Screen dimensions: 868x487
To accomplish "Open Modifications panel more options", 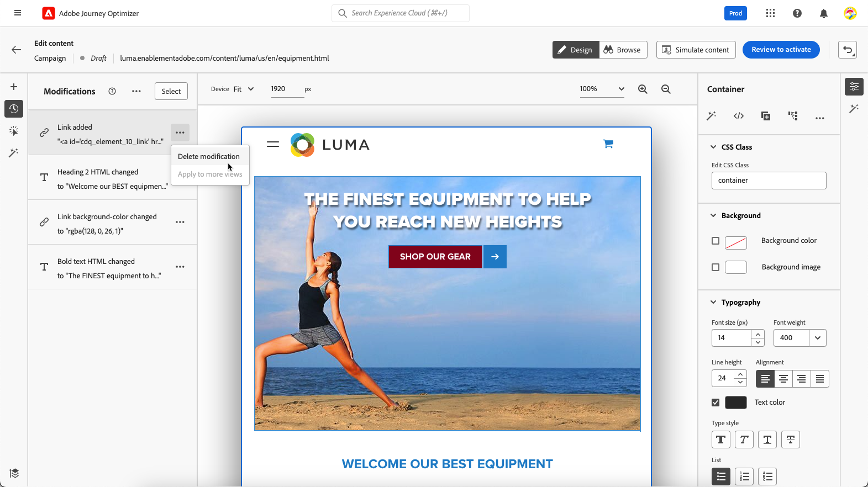I will pos(136,92).
